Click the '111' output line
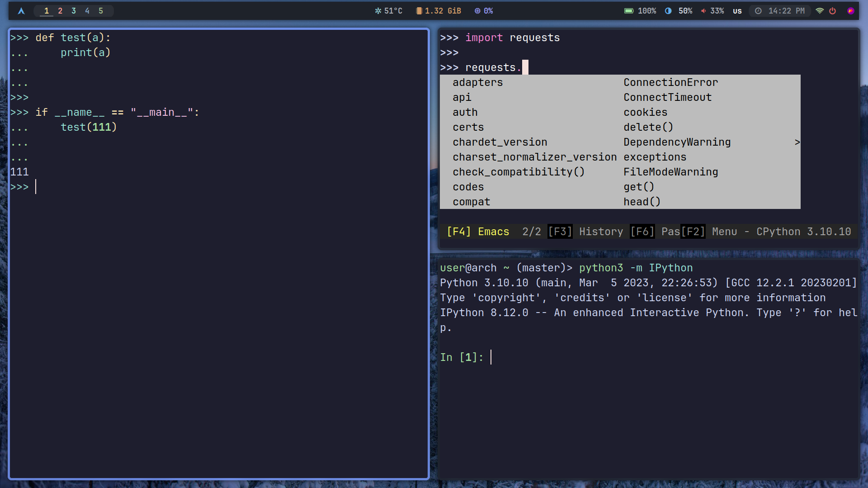 [19, 172]
